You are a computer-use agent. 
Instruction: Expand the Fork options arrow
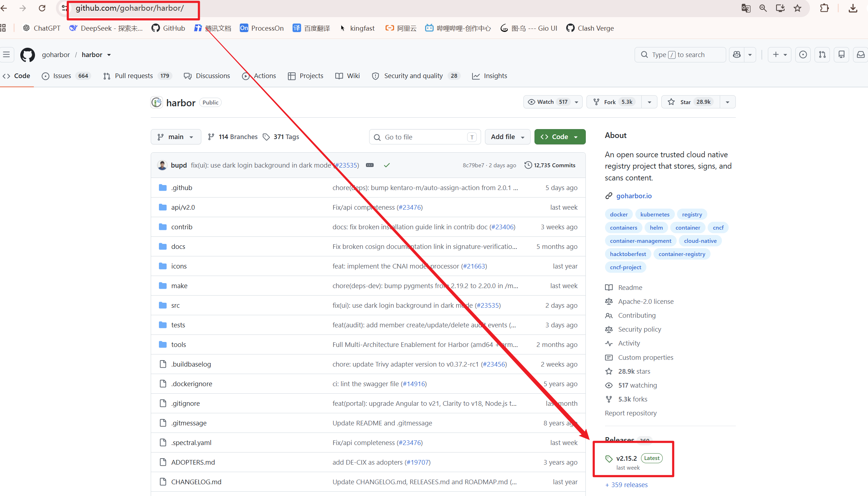click(649, 102)
